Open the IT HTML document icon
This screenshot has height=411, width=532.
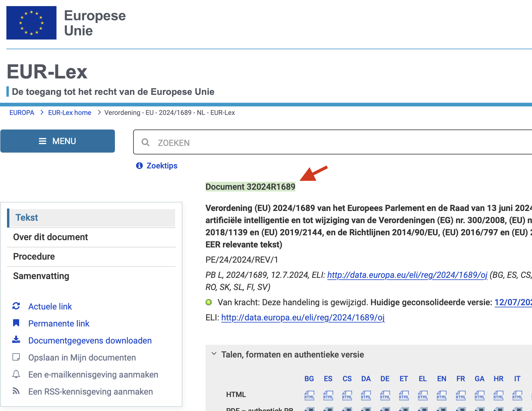[x=517, y=395]
